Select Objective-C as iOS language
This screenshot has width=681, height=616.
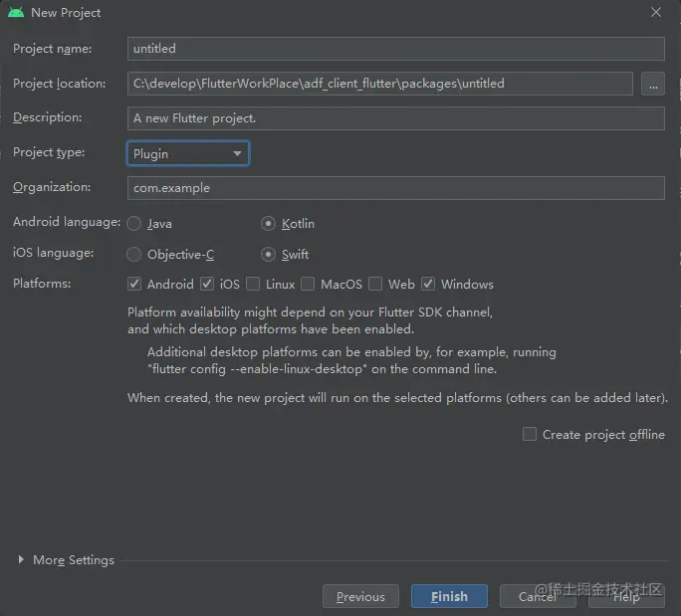point(133,255)
